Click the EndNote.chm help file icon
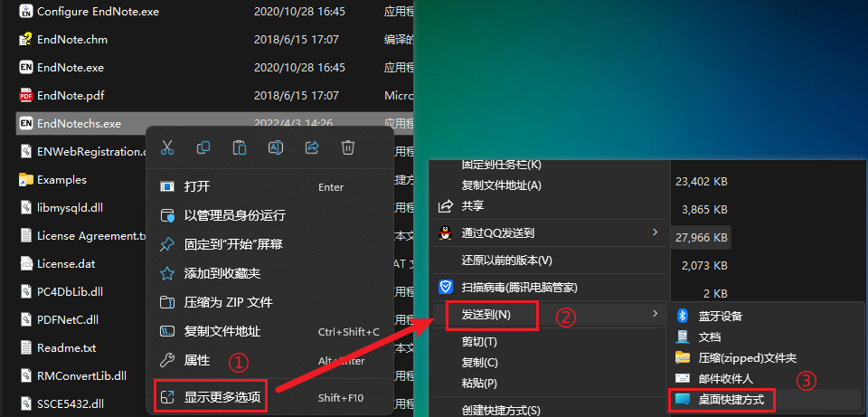 25,39
